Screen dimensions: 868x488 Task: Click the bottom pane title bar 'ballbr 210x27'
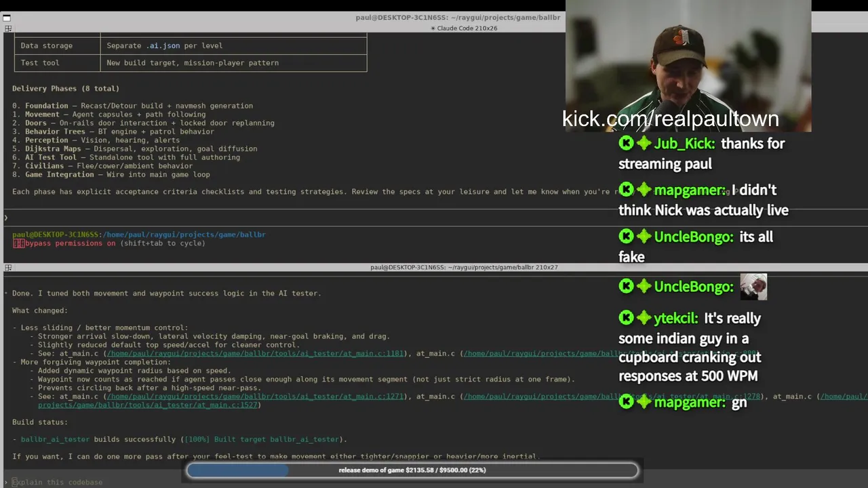464,268
